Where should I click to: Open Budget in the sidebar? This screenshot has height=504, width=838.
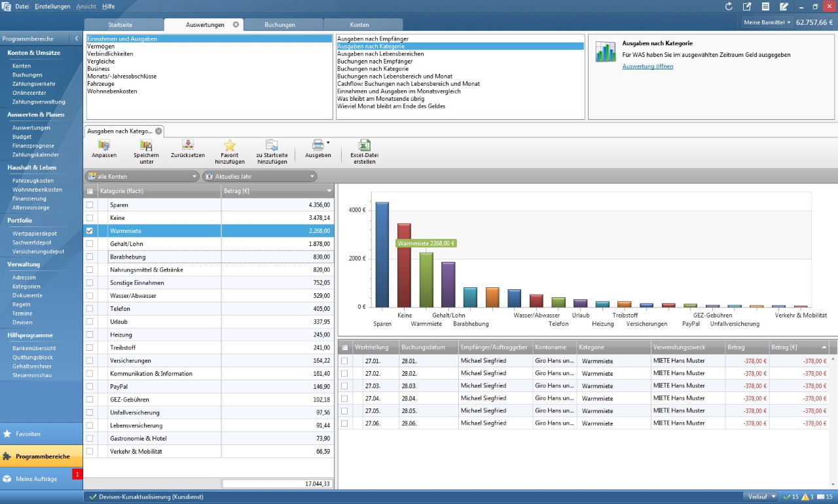(22, 137)
